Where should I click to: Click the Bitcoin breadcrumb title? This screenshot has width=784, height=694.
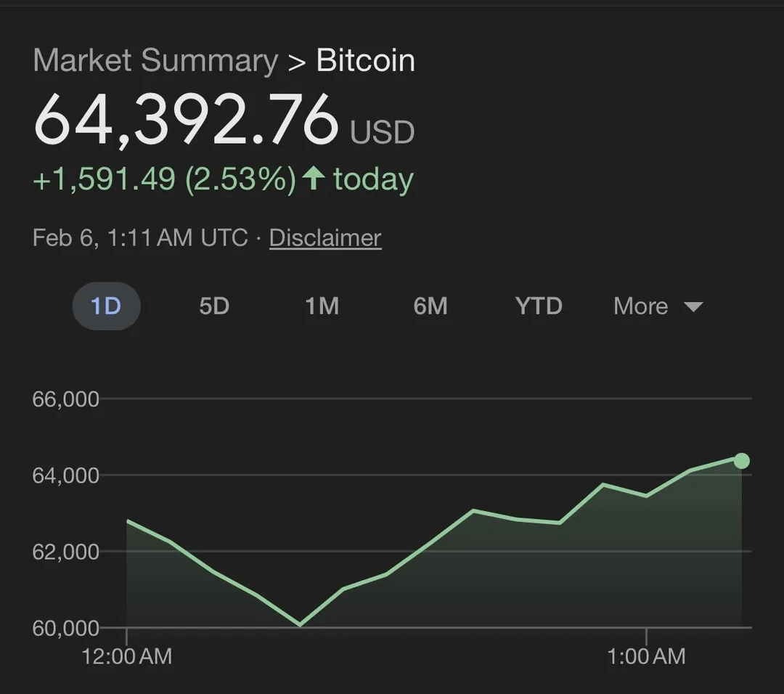coord(366,61)
